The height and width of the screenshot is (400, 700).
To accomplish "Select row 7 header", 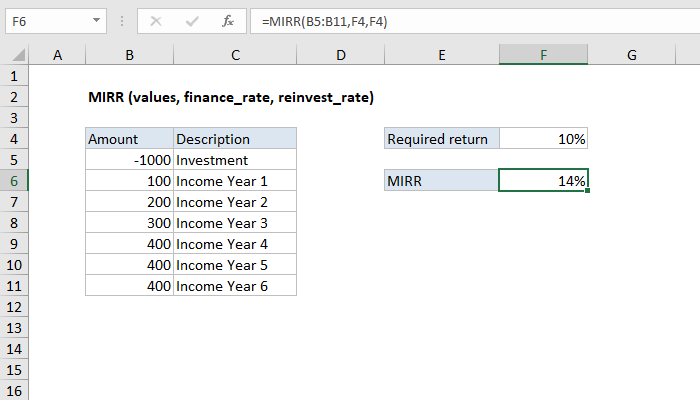I will point(14,202).
